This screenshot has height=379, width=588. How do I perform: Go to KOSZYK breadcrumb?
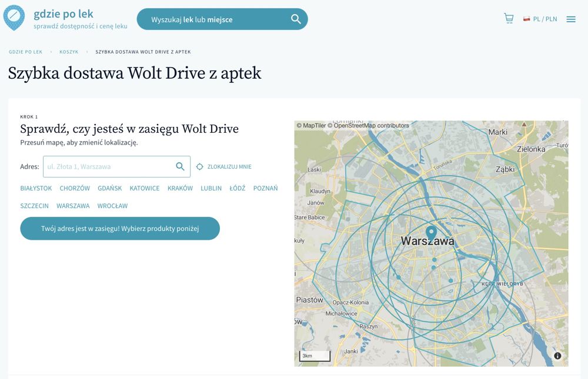pyautogui.click(x=69, y=52)
